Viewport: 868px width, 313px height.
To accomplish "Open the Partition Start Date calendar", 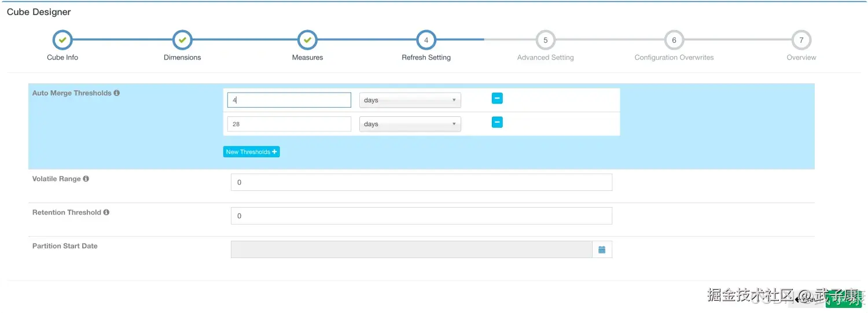I will click(x=602, y=249).
